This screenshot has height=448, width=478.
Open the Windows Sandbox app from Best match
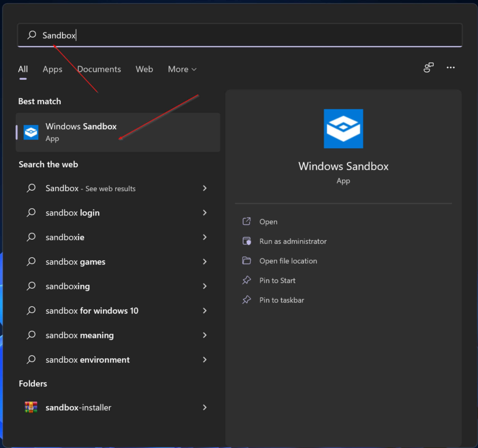81,132
